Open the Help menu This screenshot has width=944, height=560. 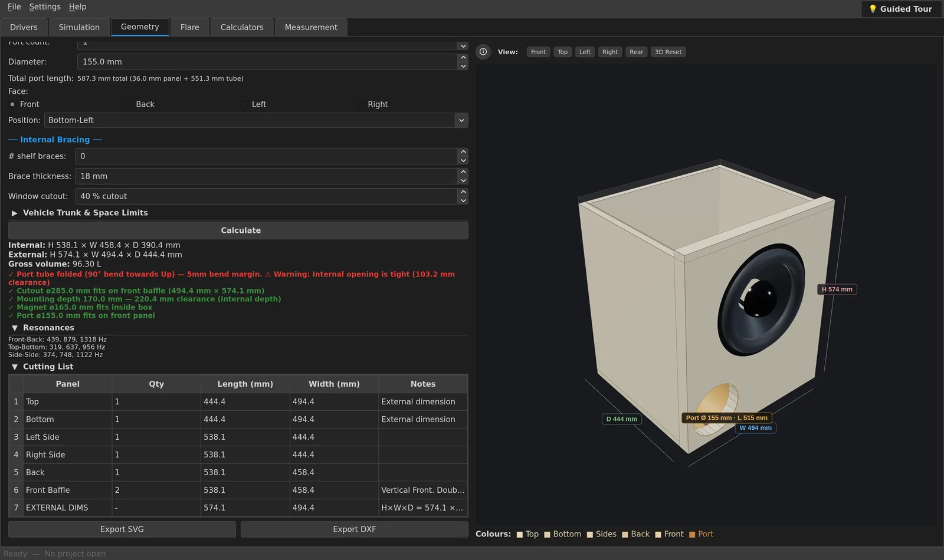tap(77, 6)
